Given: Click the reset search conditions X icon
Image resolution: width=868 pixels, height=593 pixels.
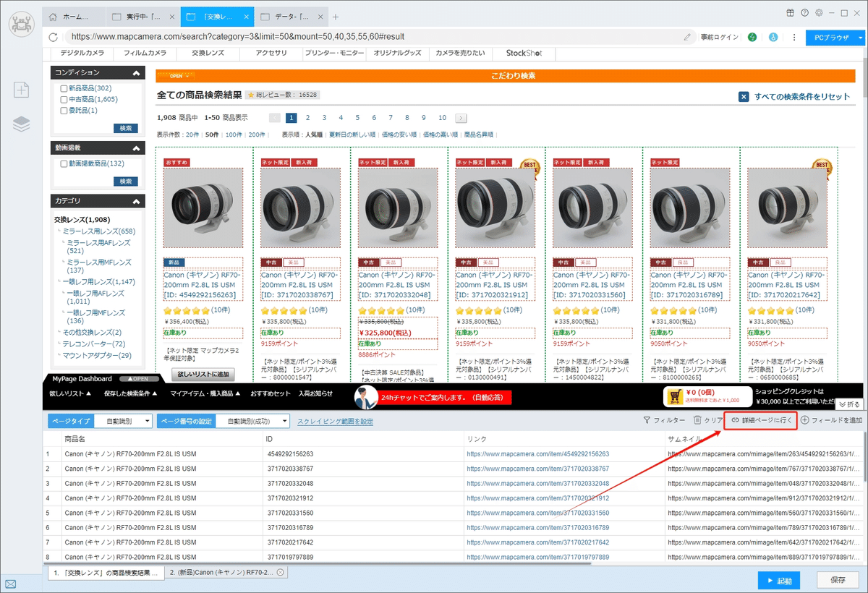Looking at the screenshot, I should coord(744,97).
